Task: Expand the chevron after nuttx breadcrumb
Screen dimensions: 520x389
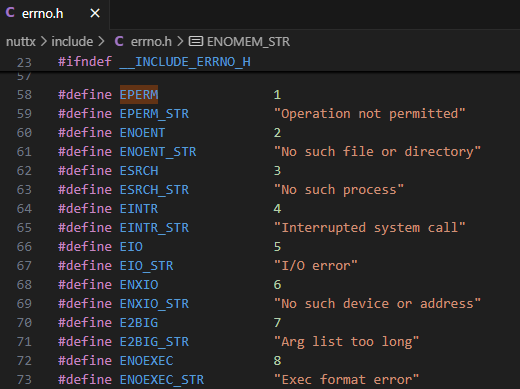Action: pyautogui.click(x=44, y=42)
